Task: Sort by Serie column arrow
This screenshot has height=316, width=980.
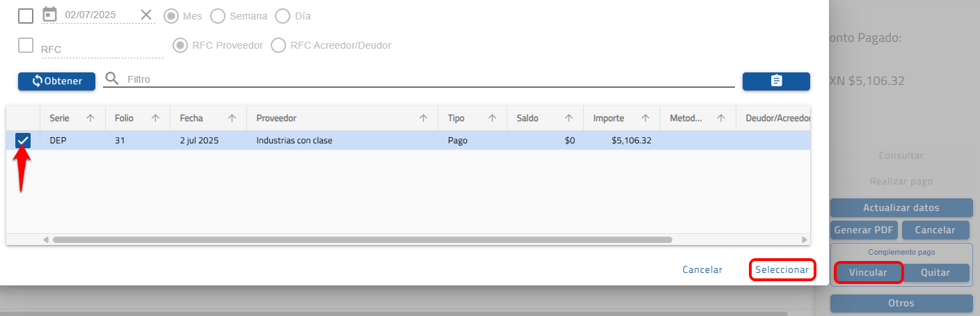Action: (x=90, y=118)
